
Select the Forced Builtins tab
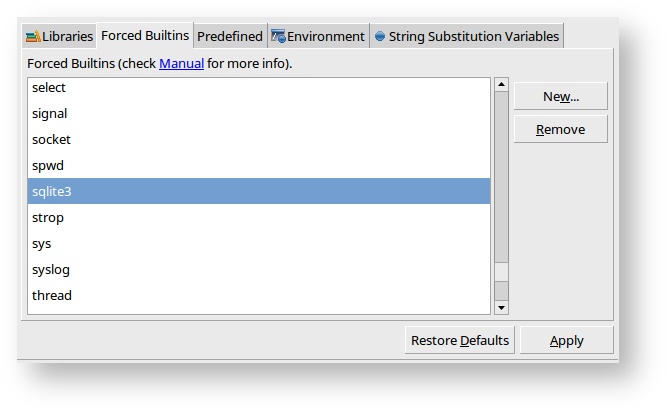coord(145,36)
